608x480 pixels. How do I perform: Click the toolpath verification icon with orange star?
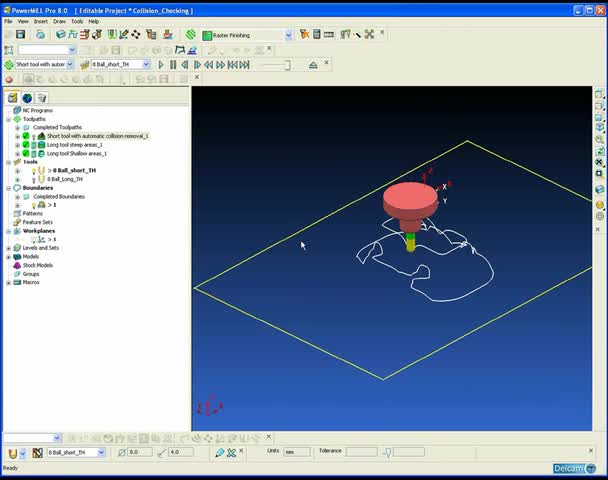[304, 35]
